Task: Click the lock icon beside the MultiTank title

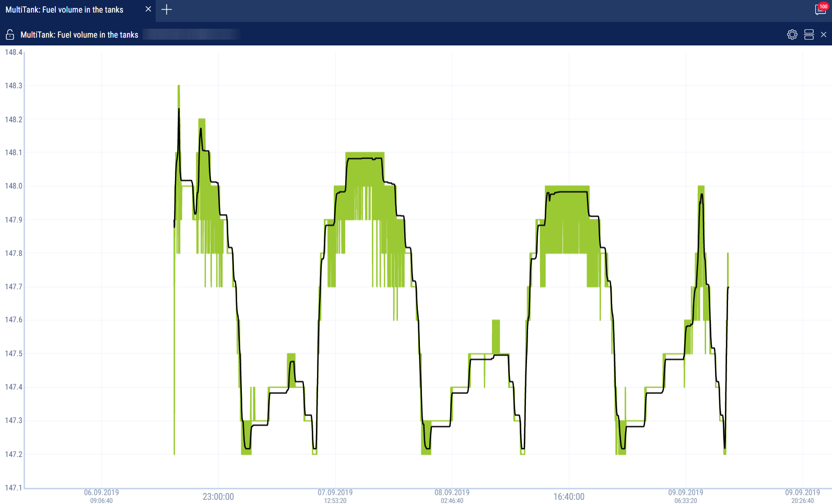Action: 9,34
